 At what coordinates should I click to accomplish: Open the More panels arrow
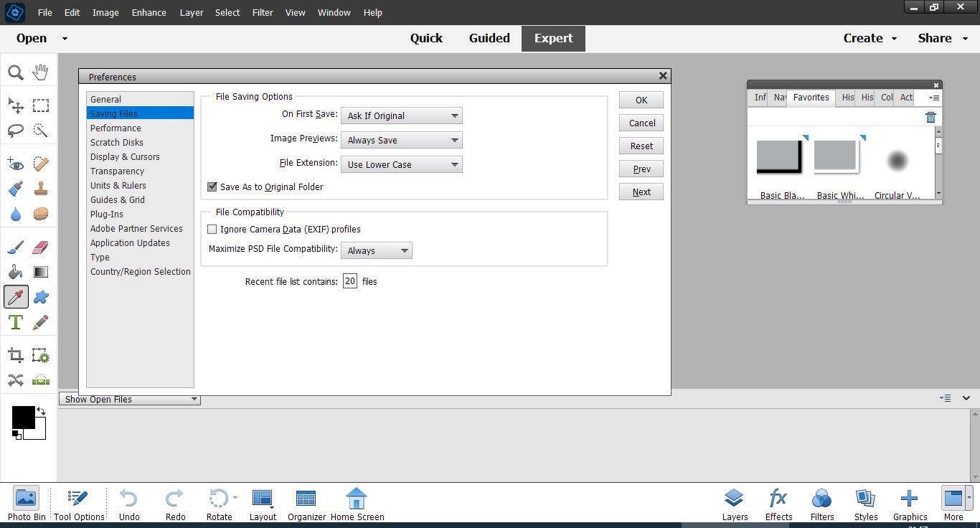[x=970, y=496]
